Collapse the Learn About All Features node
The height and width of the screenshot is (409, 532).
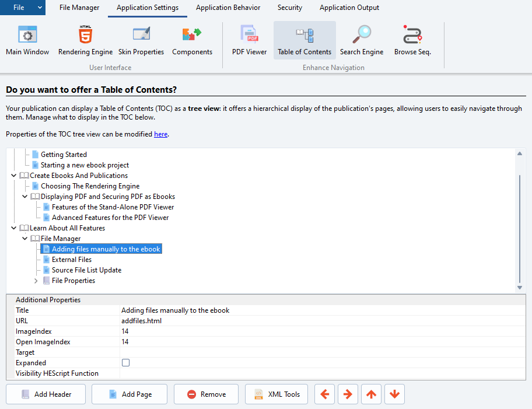click(x=14, y=228)
